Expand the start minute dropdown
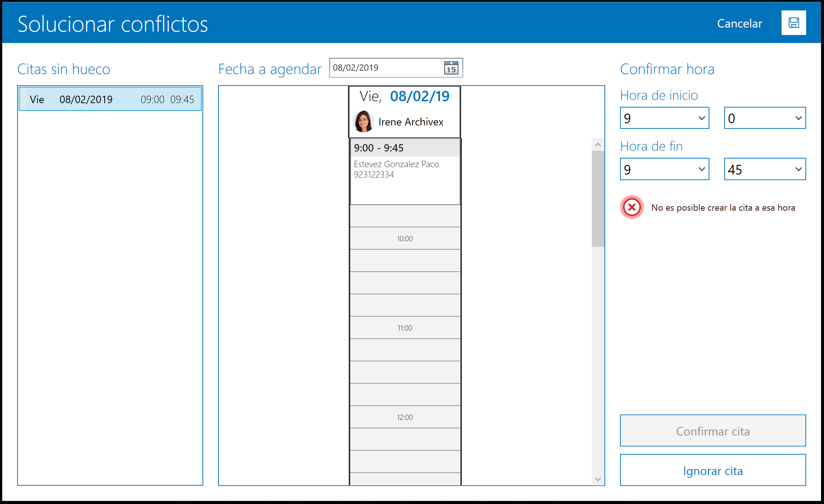Image resolution: width=824 pixels, height=504 pixels. (x=764, y=118)
